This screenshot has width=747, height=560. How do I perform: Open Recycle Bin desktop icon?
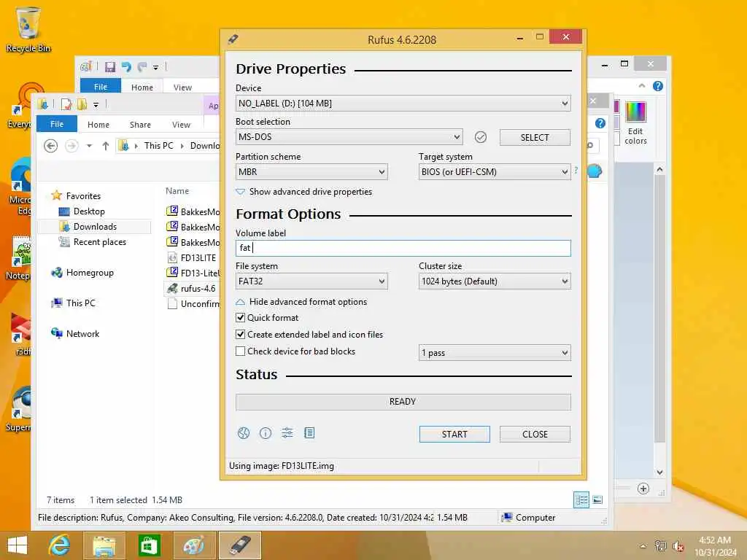point(28,29)
